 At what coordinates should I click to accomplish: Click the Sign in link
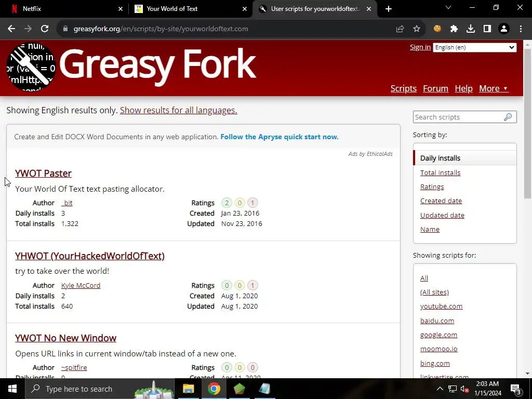pos(420,47)
